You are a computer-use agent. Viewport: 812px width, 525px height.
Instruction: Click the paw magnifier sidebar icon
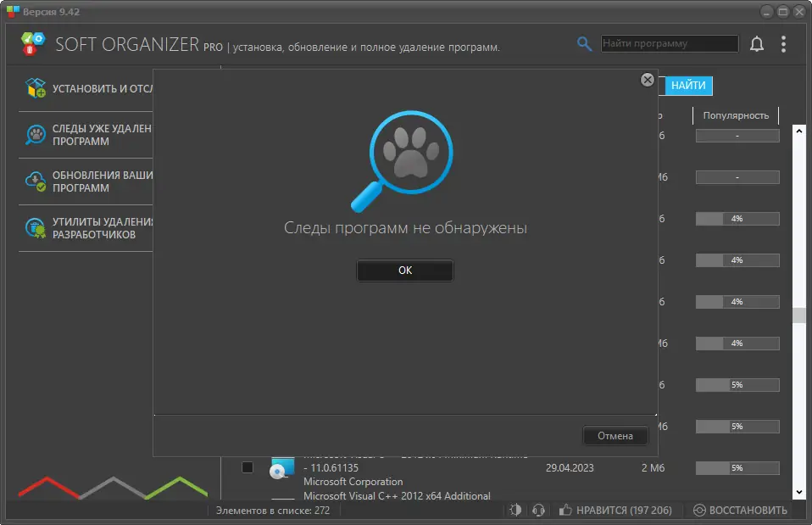click(36, 135)
